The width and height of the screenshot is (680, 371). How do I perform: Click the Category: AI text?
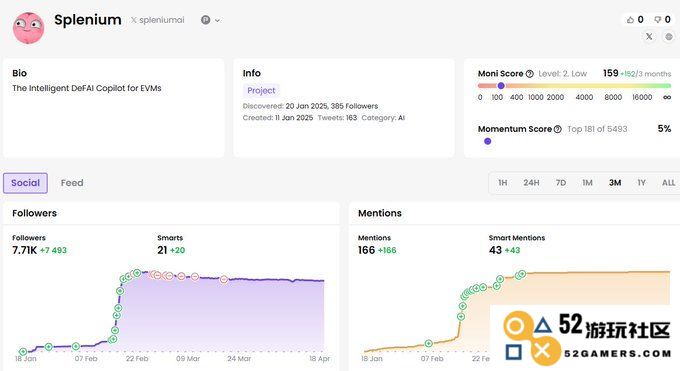[383, 118]
